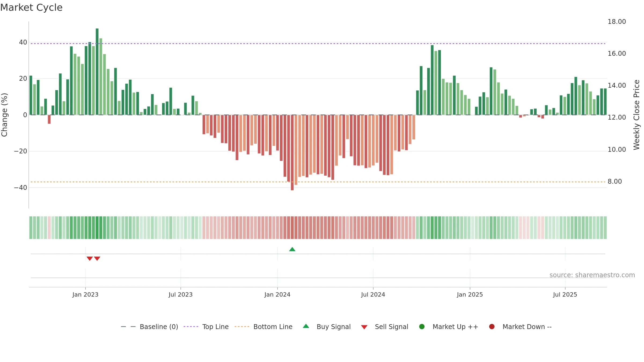644x362 pixels.
Task: Click the Weekly Close Price axis title
Action: click(636, 115)
